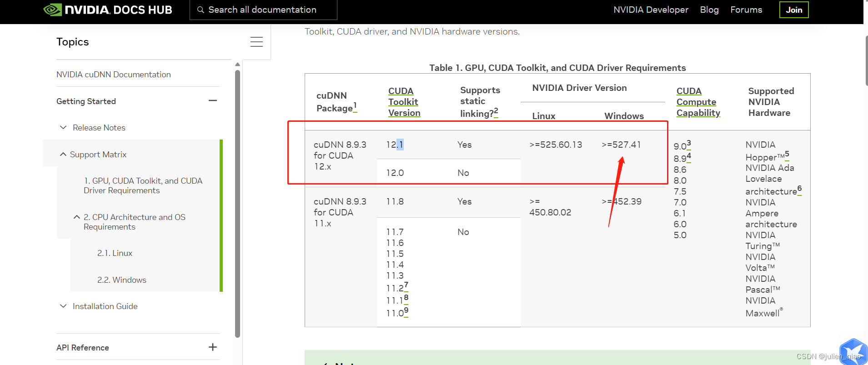Click the 12.0 toolkit version cell
This screenshot has width=868, height=365.
395,173
